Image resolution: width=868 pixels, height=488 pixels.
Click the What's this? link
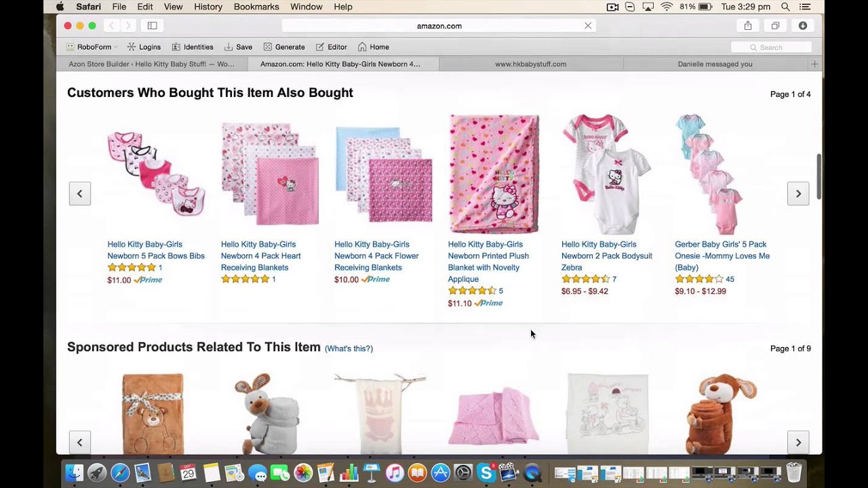click(349, 348)
